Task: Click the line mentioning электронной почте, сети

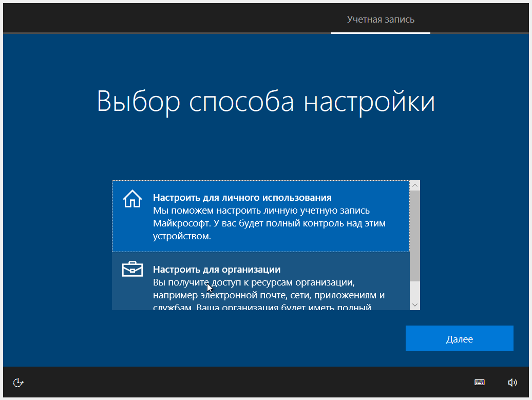Action: click(x=269, y=295)
